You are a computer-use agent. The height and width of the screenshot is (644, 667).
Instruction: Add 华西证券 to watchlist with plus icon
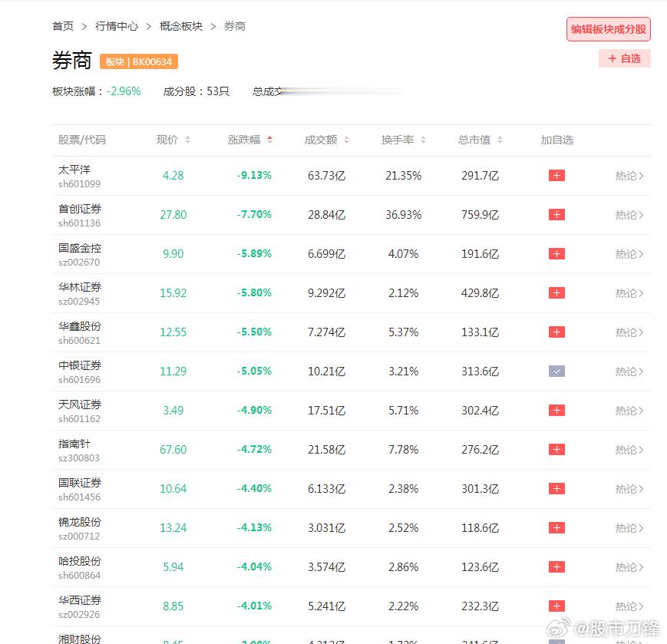pos(556,606)
